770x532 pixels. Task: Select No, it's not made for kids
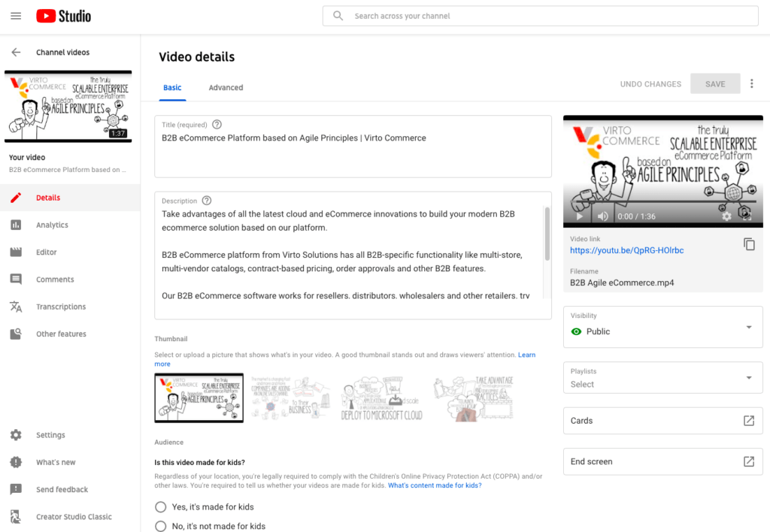coord(161,526)
